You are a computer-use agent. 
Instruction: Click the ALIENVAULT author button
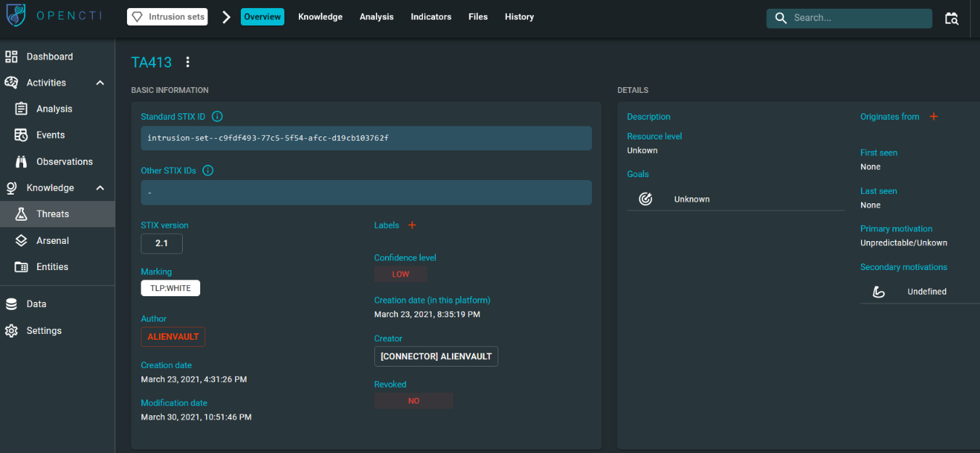coord(173,337)
